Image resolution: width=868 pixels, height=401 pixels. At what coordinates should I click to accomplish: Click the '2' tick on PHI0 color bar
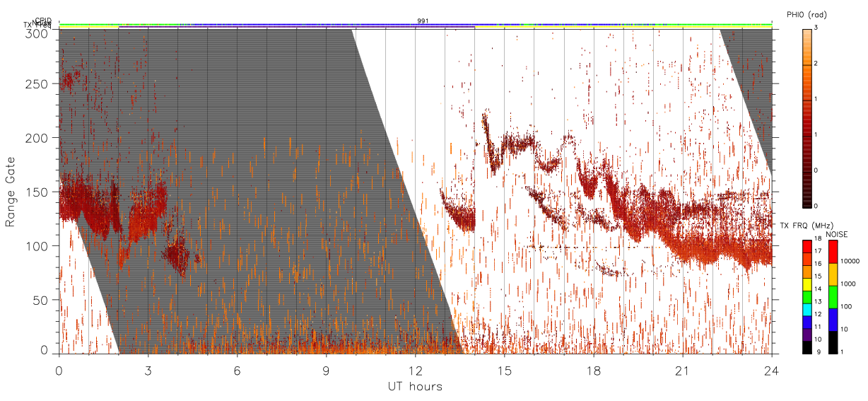[x=817, y=64]
